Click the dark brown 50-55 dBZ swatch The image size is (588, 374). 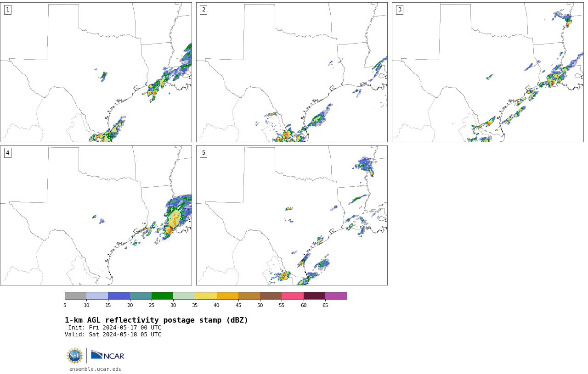(271, 296)
